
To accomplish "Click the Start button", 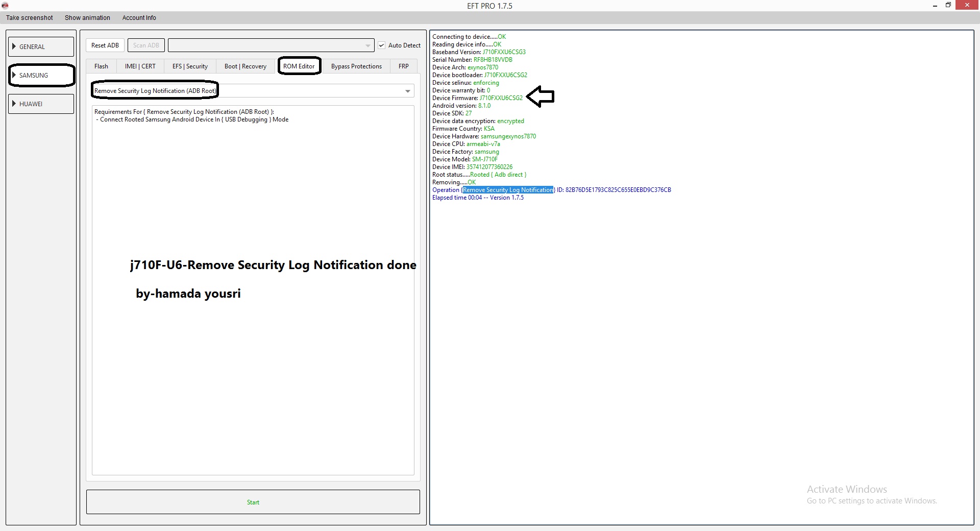I will pyautogui.click(x=253, y=502).
